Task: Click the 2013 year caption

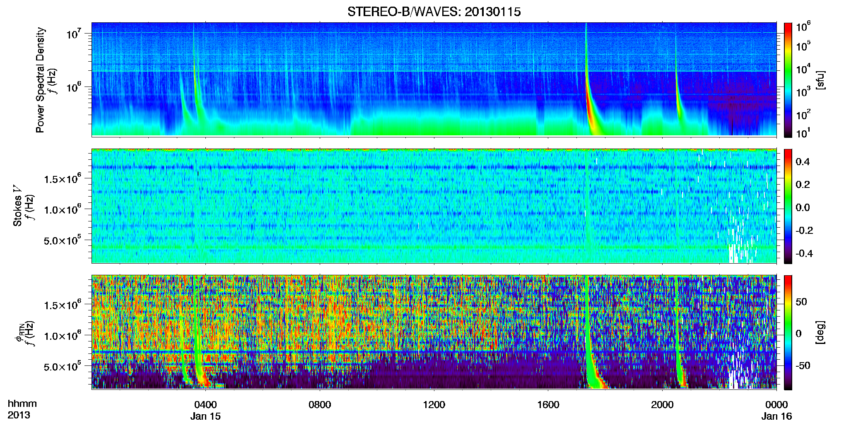Action: 19,415
